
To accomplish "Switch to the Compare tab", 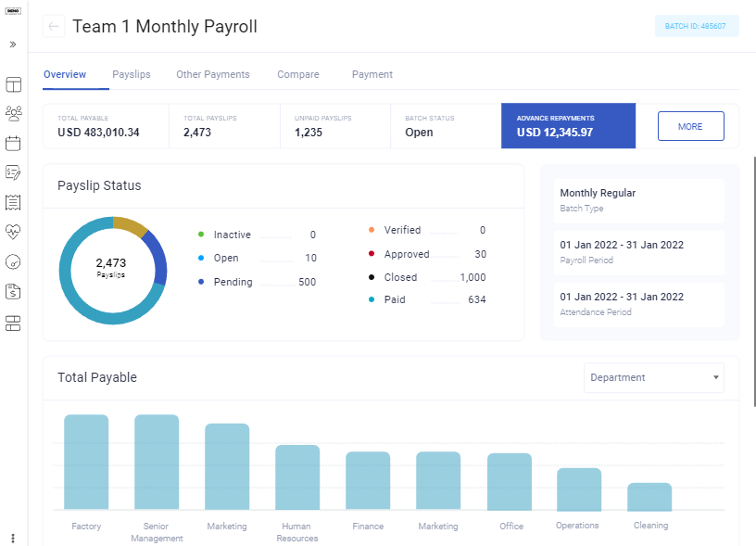I will tap(297, 74).
